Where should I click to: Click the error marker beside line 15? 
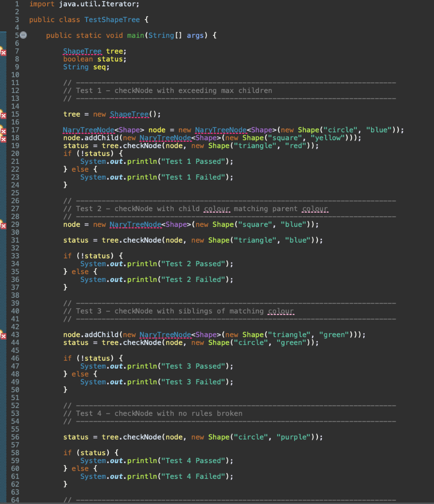(3, 115)
